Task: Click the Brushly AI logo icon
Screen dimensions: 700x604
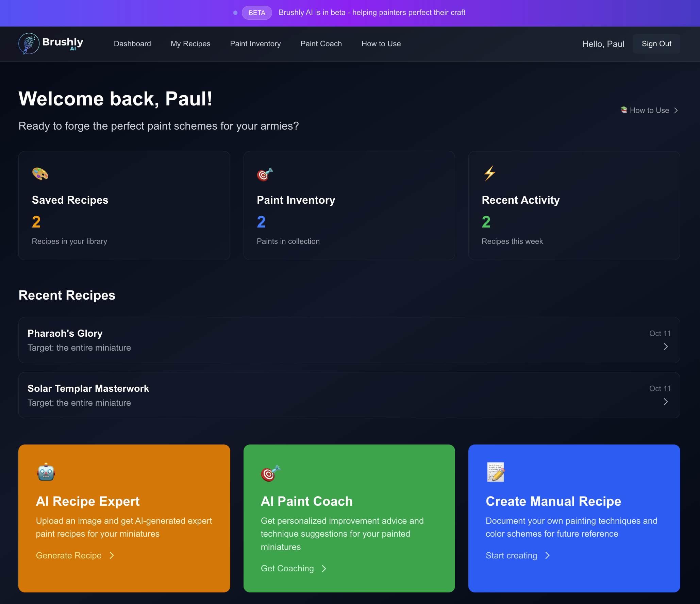Action: [x=29, y=44]
